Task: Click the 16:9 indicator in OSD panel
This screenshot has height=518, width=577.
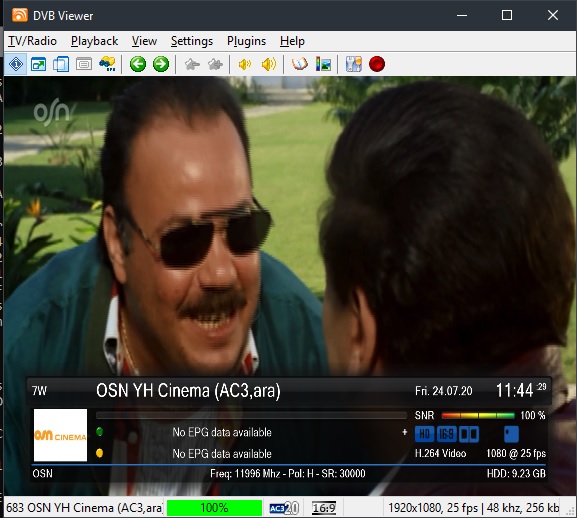Action: 446,434
